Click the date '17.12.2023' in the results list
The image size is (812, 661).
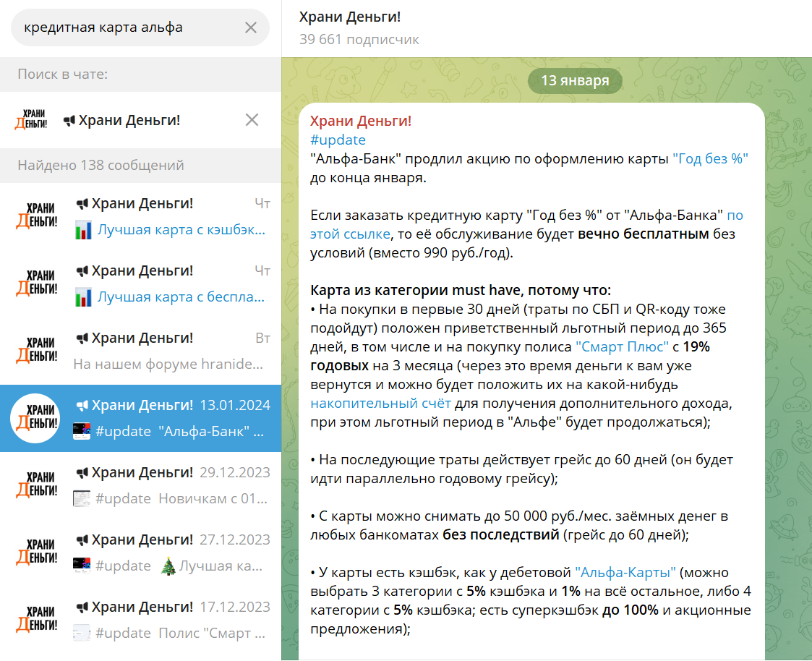(x=235, y=607)
